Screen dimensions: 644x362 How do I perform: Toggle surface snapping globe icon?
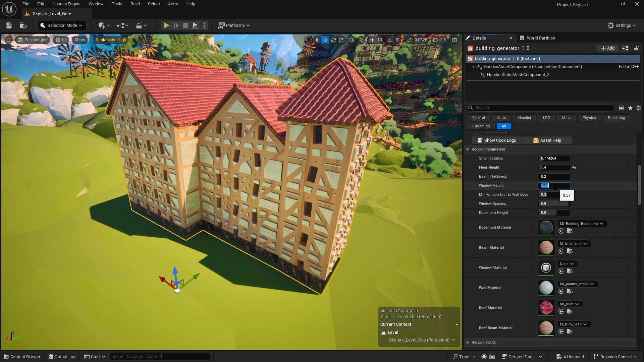pyautogui.click(x=352, y=40)
